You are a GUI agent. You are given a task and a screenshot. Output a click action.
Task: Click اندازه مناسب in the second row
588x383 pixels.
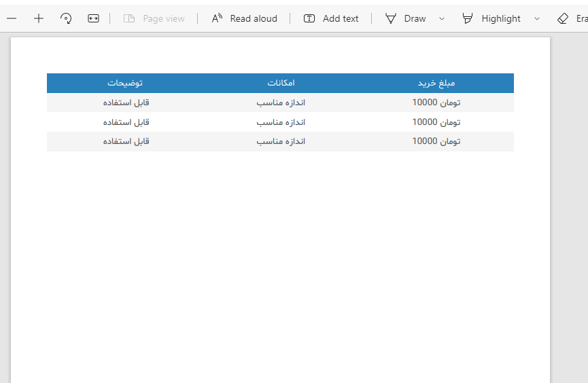tap(281, 122)
